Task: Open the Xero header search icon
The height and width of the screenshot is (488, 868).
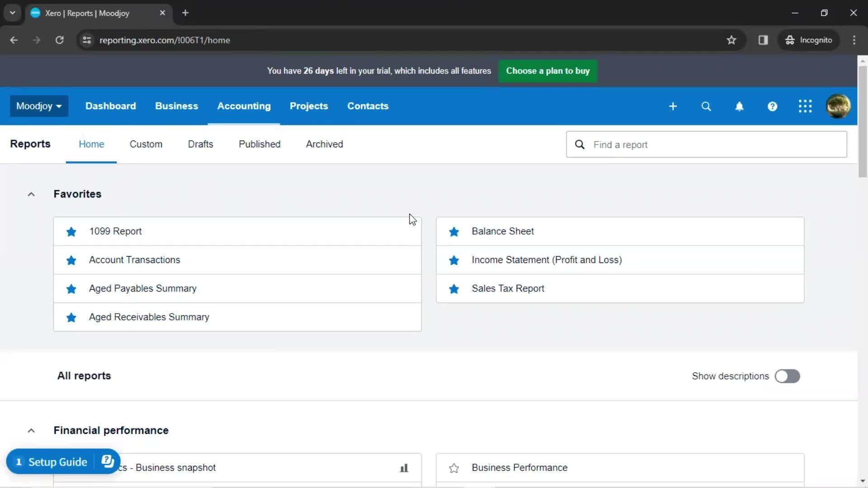Action: pyautogui.click(x=706, y=106)
